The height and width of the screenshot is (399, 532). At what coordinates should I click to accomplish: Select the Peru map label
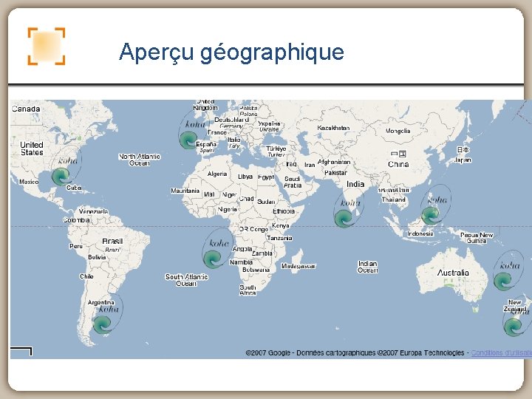75,246
